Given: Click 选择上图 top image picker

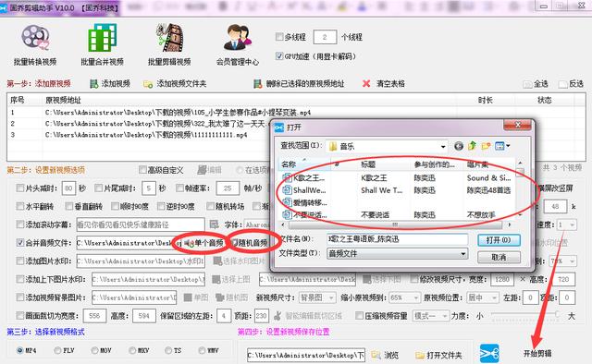Looking at the screenshot, I should pyautogui.click(x=230, y=279).
